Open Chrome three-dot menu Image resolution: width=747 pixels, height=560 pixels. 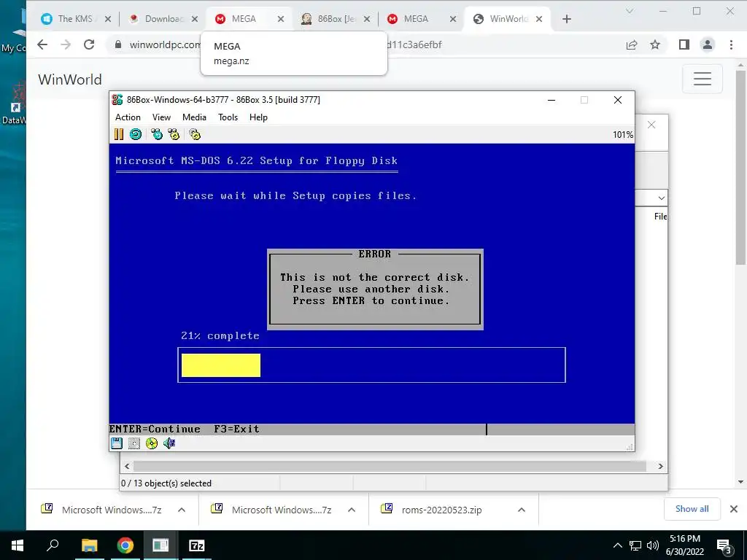pos(731,44)
